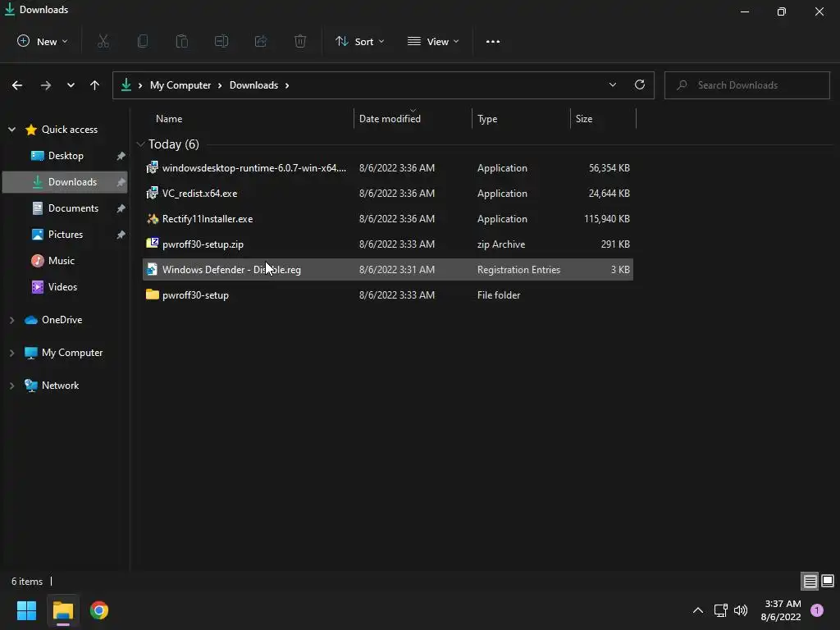Viewport: 840px width, 630px height.
Task: Click the Rename icon in toolbar
Action: [x=221, y=41]
